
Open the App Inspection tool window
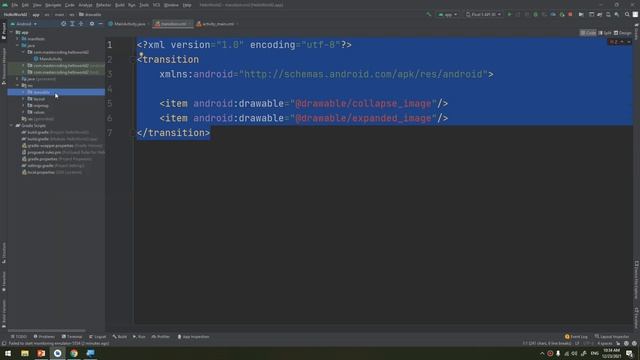pos(193,337)
